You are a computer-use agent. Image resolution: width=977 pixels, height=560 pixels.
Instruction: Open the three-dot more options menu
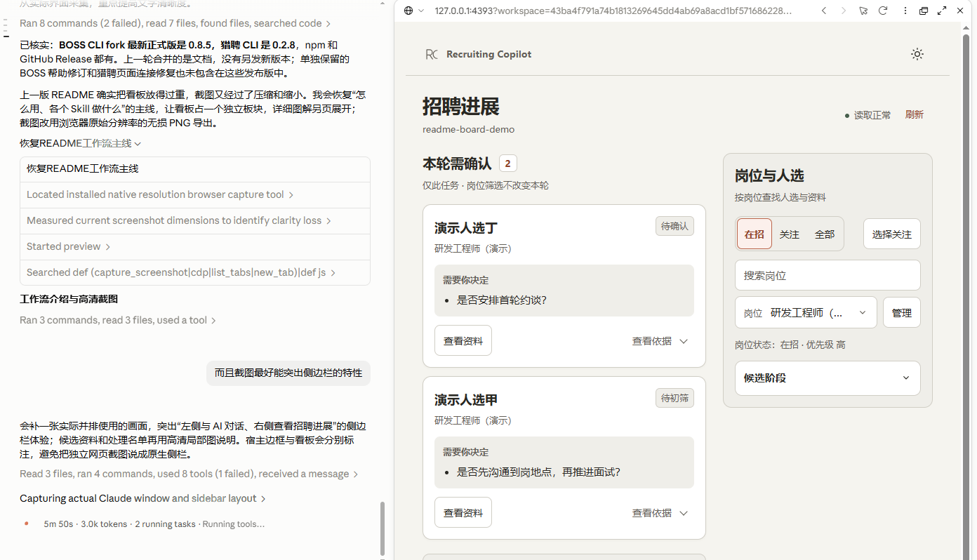pyautogui.click(x=905, y=11)
